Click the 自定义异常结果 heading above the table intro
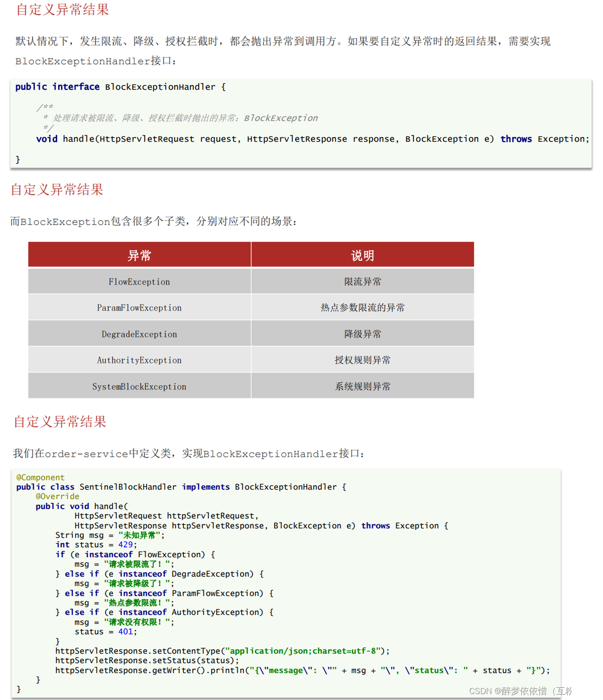603x700 pixels. [x=57, y=189]
